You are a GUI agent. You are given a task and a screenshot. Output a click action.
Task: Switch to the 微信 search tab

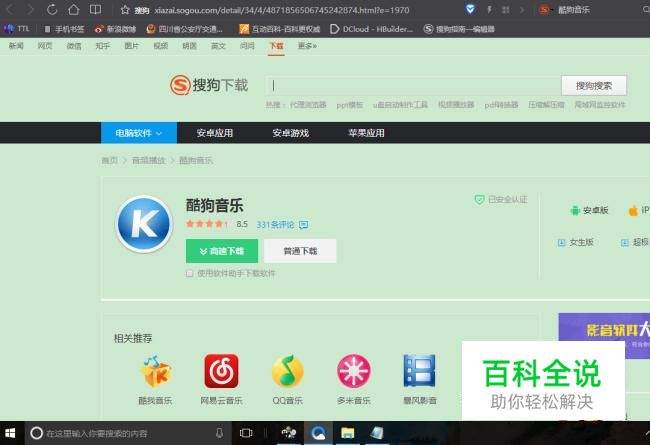pos(74,46)
